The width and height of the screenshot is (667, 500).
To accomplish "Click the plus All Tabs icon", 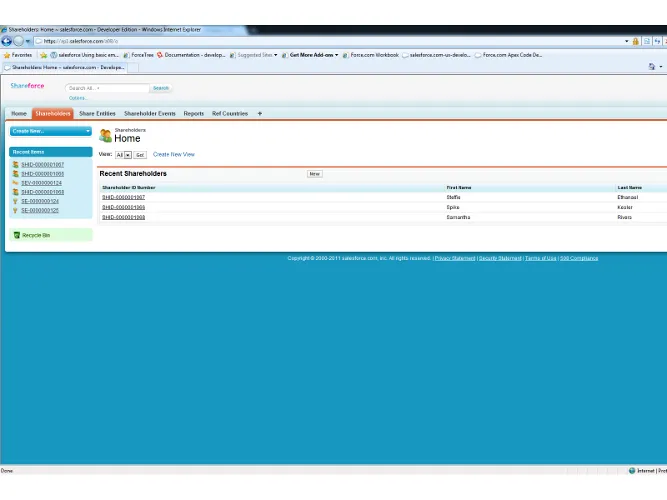I will click(x=259, y=114).
